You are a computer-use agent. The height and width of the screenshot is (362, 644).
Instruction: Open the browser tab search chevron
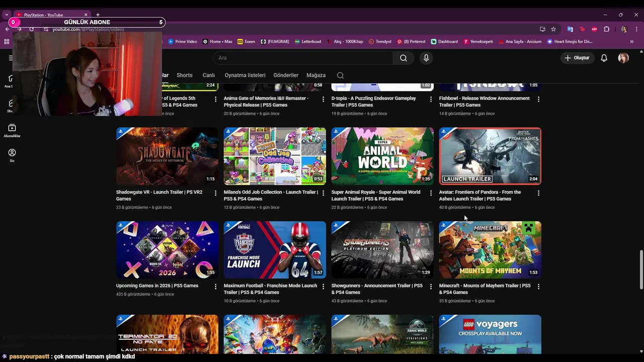coord(7,15)
